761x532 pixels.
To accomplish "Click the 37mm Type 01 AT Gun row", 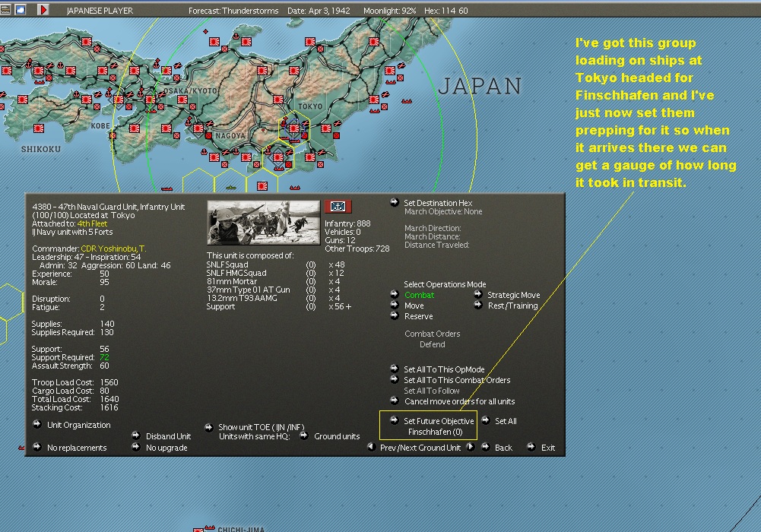I will tap(273, 290).
